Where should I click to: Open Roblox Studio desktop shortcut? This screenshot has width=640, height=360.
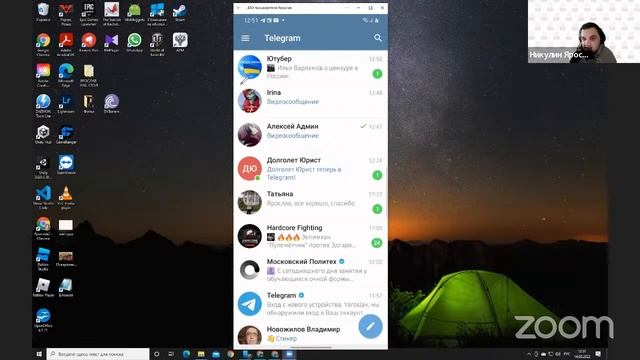tap(43, 259)
